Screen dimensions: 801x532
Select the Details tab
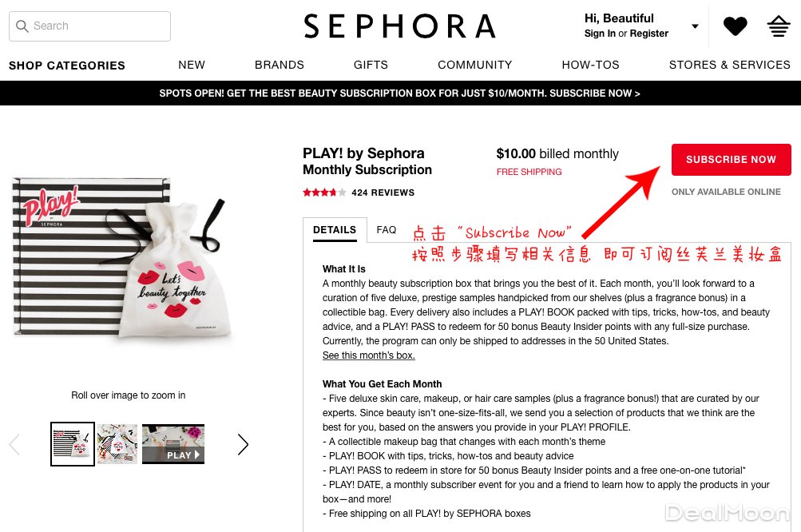pos(335,230)
